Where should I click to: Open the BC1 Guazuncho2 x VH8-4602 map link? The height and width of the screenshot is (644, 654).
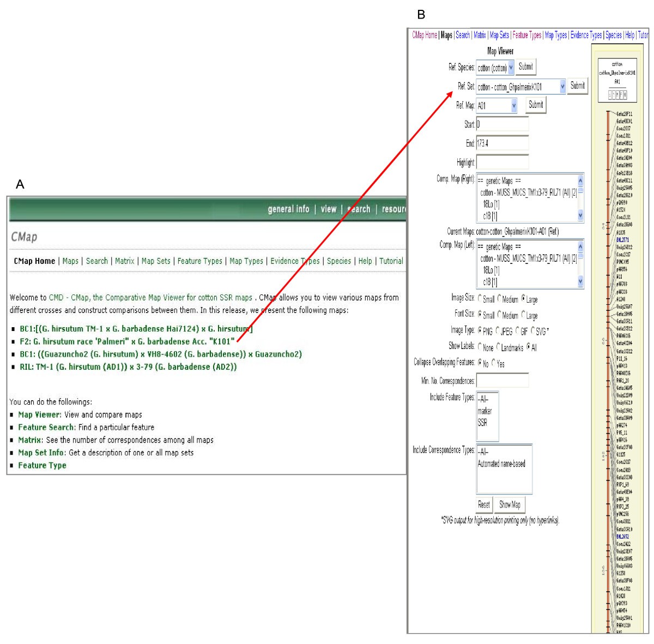[x=161, y=354]
